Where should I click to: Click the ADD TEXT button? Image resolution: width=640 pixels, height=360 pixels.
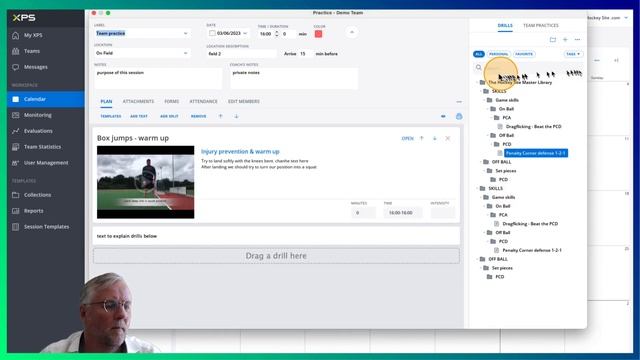point(139,116)
